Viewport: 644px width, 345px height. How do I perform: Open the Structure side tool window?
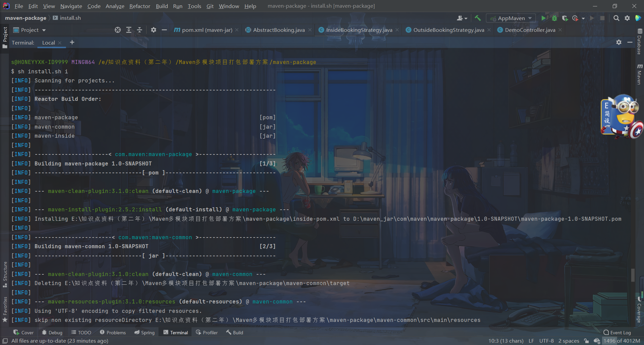(5, 274)
